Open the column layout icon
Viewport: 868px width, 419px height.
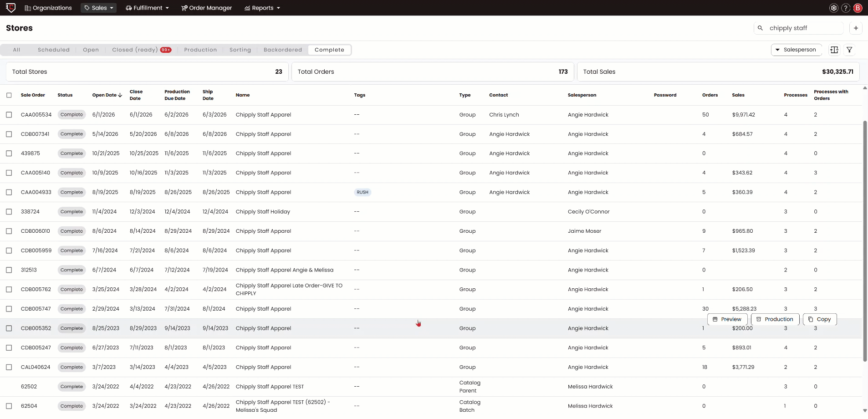(834, 50)
